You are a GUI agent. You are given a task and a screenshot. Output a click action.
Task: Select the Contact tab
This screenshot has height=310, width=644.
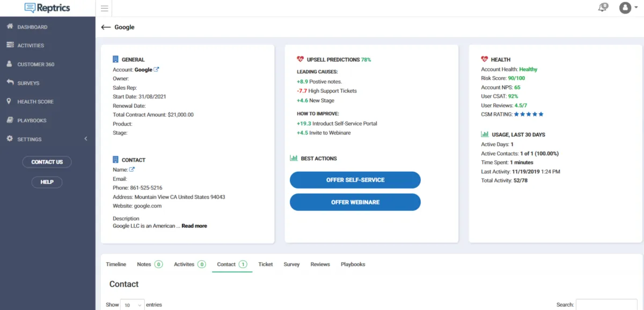tap(232, 264)
